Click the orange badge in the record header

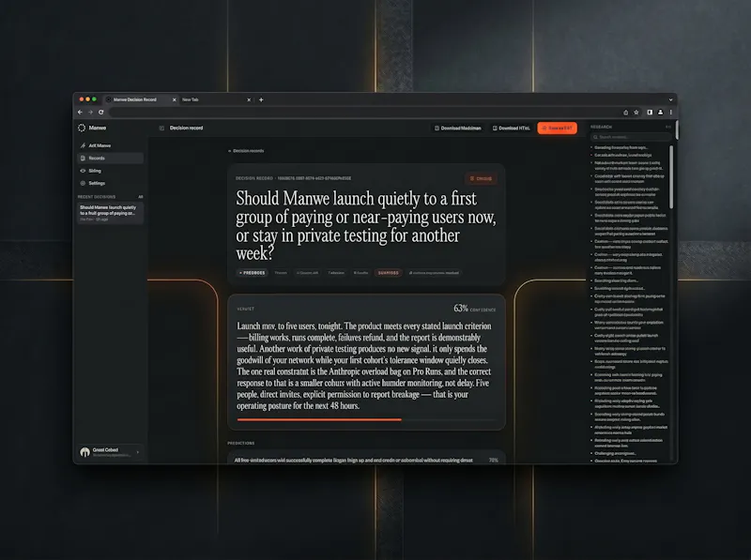(481, 178)
